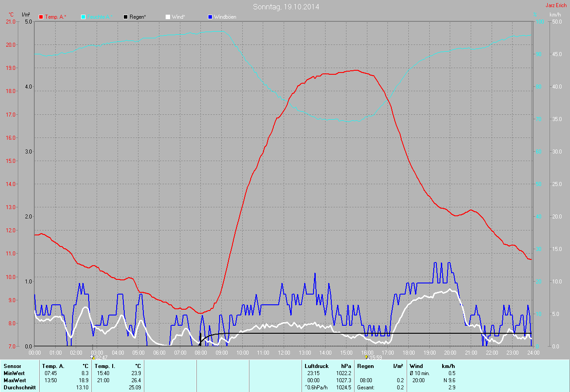Select the 'Regen*' legend label

click(x=138, y=17)
